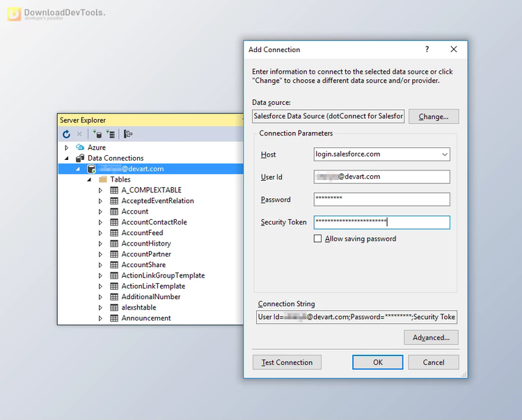Click the Connection String text box
This screenshot has width=522, height=420.
pos(356,317)
